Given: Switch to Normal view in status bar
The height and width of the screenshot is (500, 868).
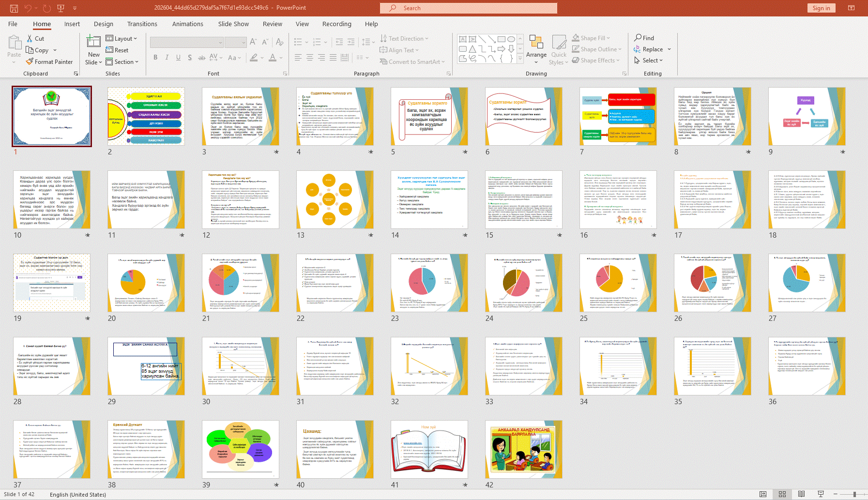Looking at the screenshot, I should tap(763, 494).
